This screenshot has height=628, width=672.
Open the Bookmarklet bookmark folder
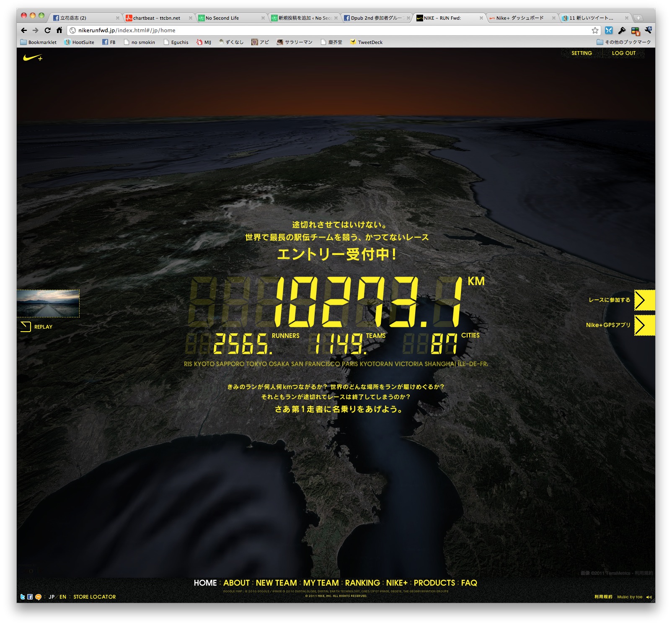(38, 42)
